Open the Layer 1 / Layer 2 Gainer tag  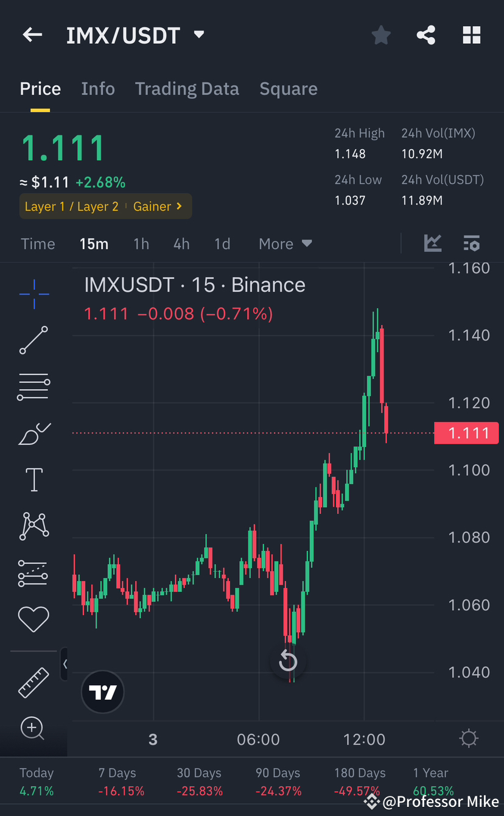(x=105, y=206)
